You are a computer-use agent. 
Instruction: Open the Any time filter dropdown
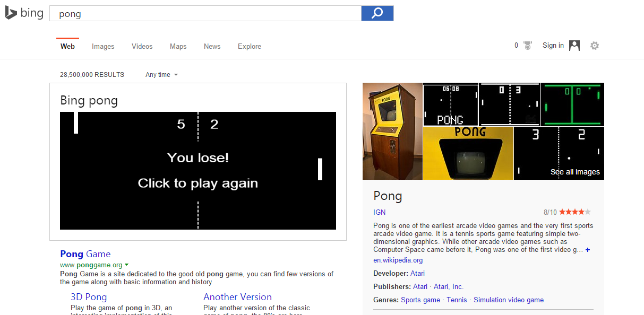(x=161, y=75)
